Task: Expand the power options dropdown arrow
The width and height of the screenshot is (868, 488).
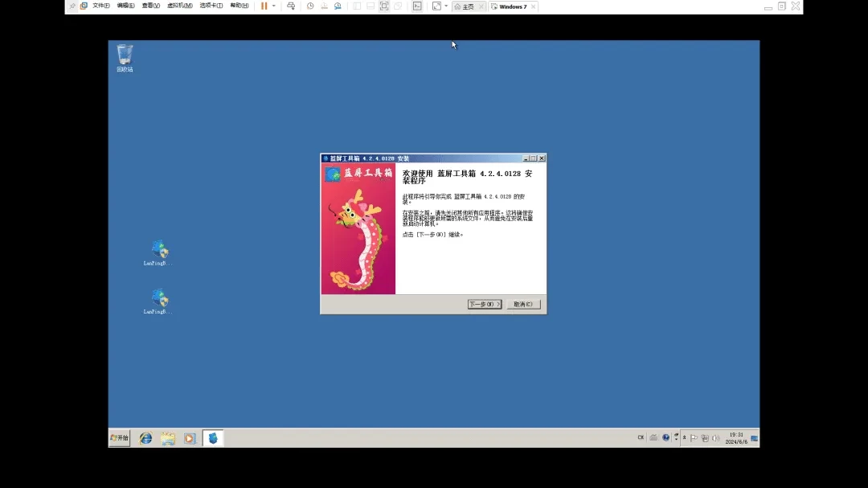Action: tap(273, 6)
